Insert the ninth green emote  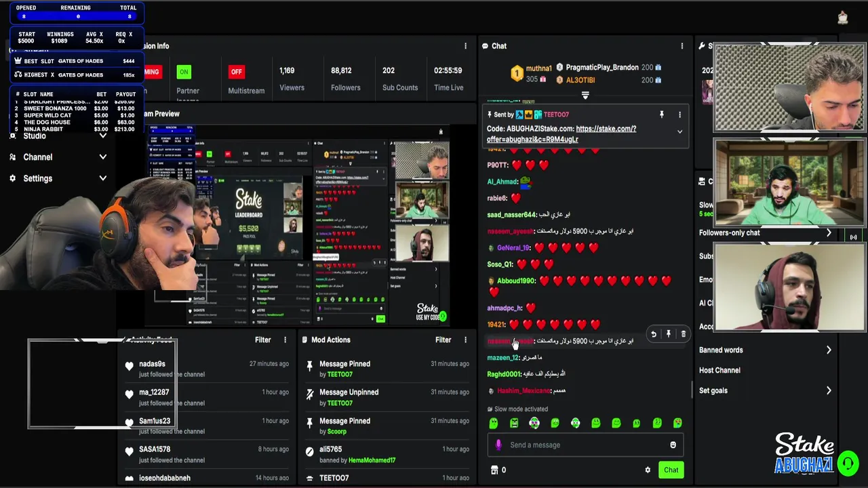click(x=657, y=423)
